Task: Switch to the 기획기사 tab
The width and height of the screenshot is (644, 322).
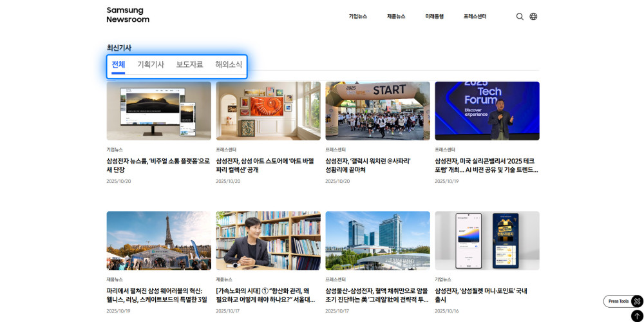Action: 151,65
